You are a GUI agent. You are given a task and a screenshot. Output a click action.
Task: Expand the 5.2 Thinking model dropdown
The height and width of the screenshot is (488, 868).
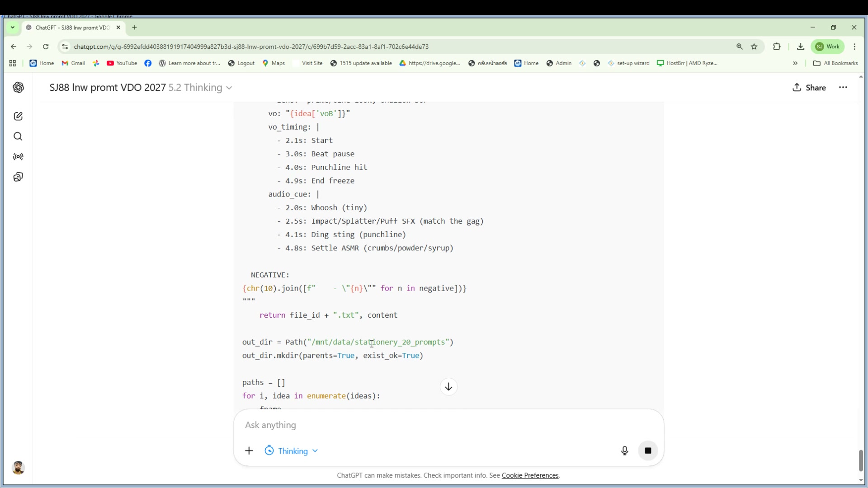click(200, 88)
